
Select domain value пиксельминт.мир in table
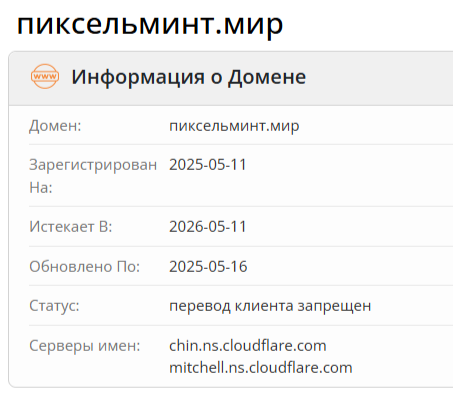234,126
